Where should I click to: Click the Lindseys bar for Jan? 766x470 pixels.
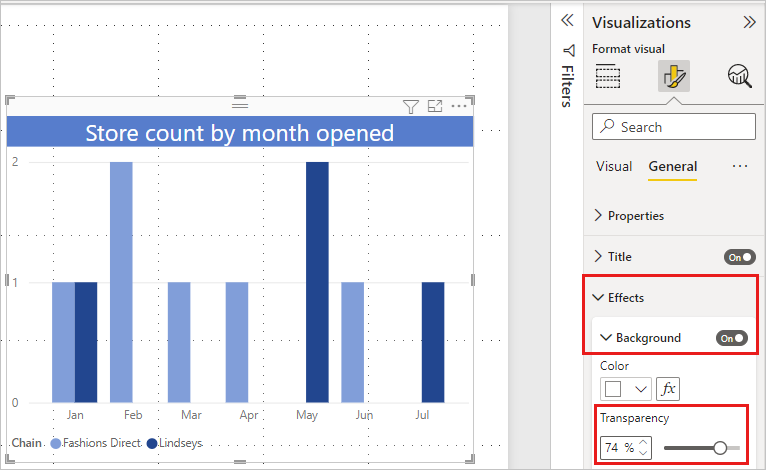[86, 342]
